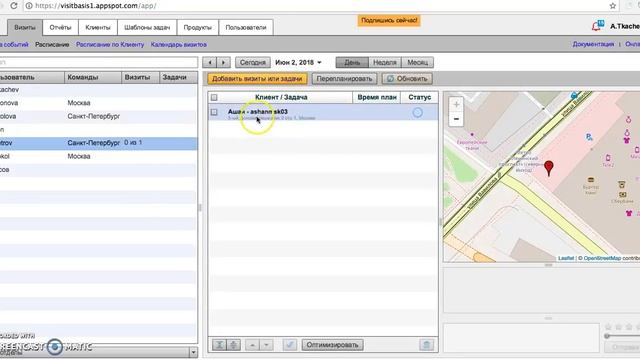Click Клиент / Задача column header

click(x=281, y=97)
